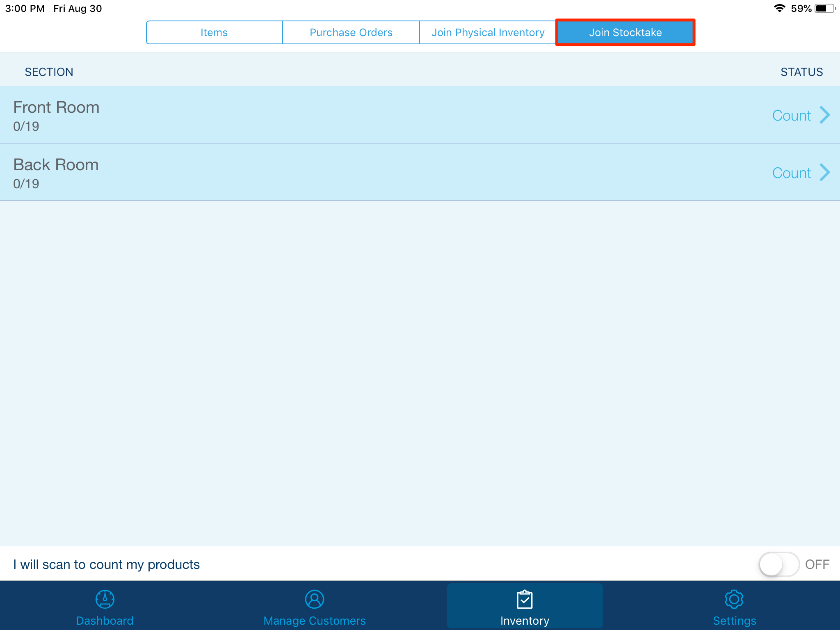The width and height of the screenshot is (840, 630).
Task: Open the Dashboard gauge icon
Action: [x=105, y=599]
